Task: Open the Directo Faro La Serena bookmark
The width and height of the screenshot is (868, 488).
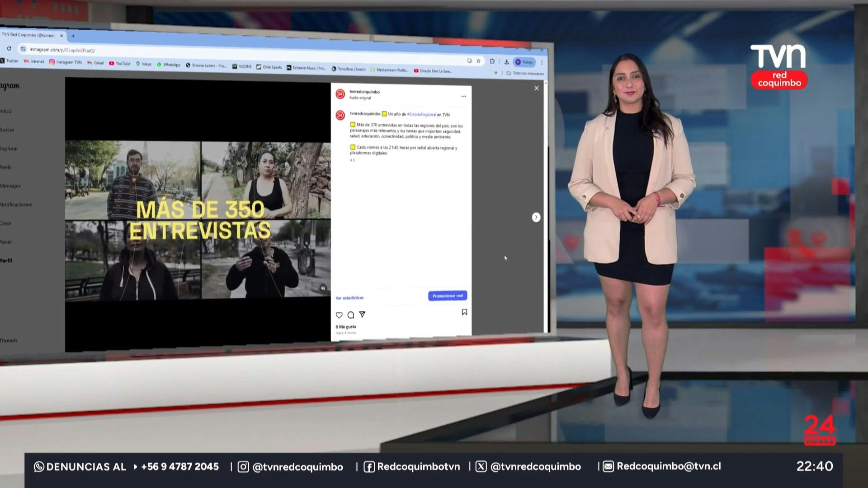Action: point(433,71)
